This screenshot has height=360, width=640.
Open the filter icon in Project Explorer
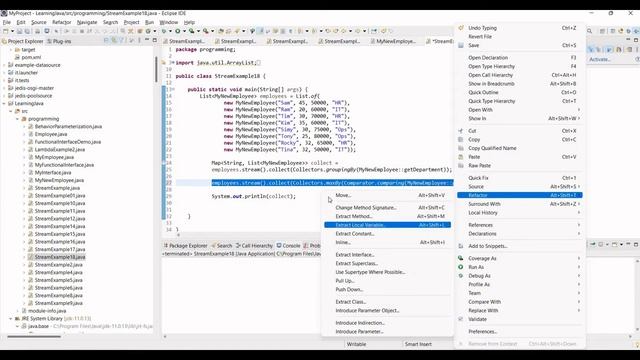pos(122,40)
